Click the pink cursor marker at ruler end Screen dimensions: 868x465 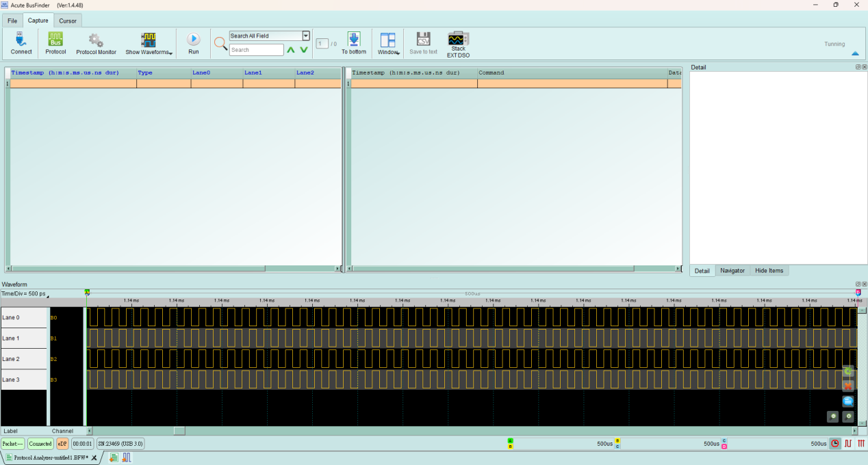(858, 293)
